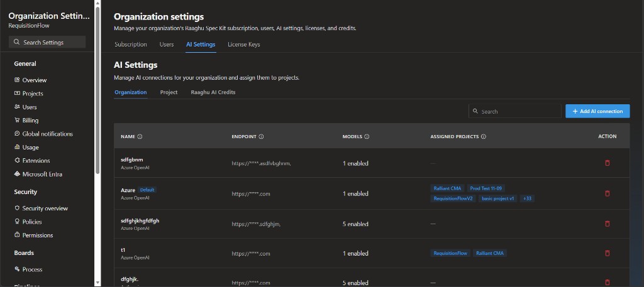Viewport: 644px width, 287px height.
Task: Delete the Azure Default connection
Action: click(608, 193)
